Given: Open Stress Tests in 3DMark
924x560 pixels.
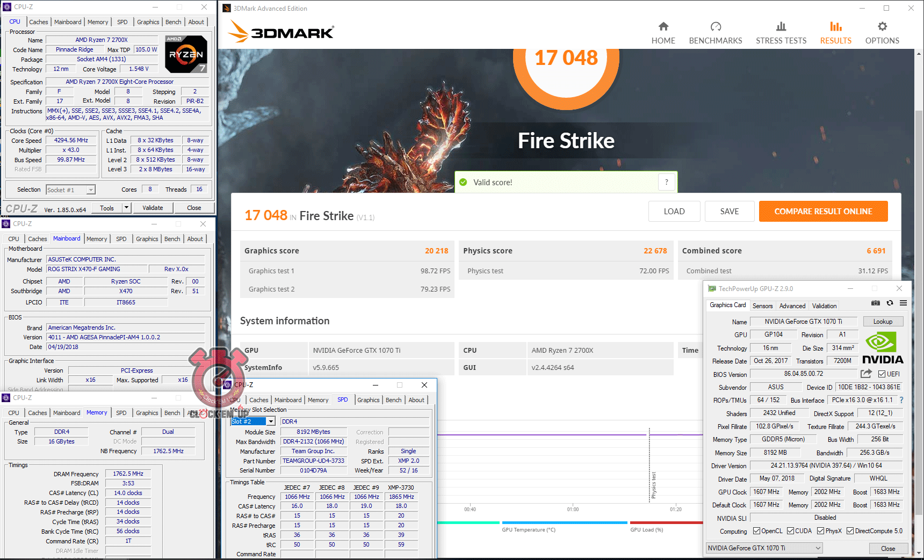Looking at the screenshot, I should tap(781, 33).
